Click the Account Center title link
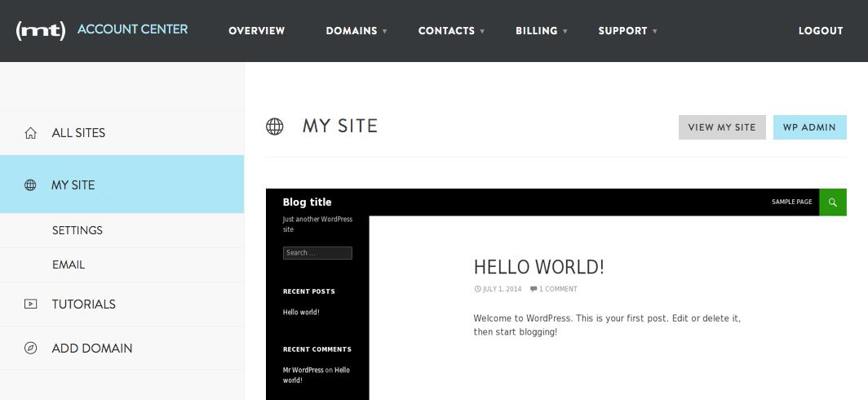 tap(132, 29)
